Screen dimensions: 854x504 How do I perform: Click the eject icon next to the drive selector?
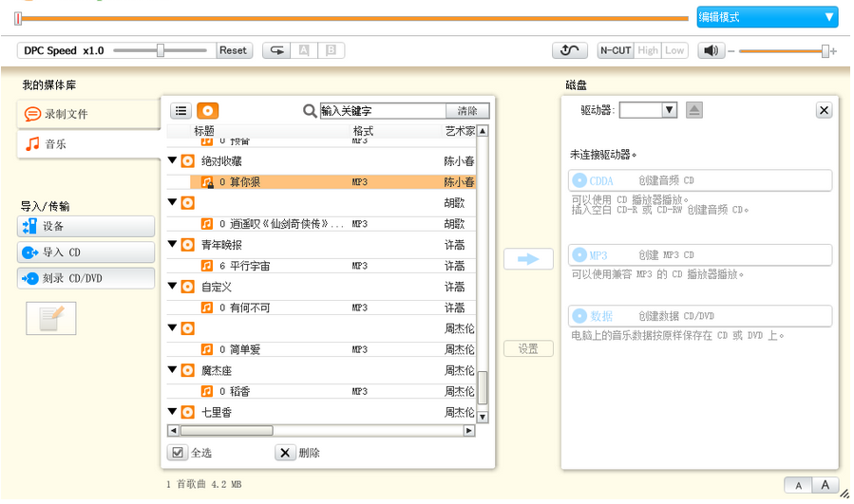point(694,110)
